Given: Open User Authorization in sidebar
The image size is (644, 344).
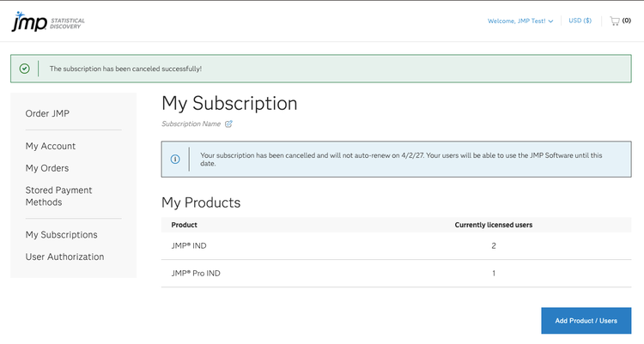Looking at the screenshot, I should (65, 256).
